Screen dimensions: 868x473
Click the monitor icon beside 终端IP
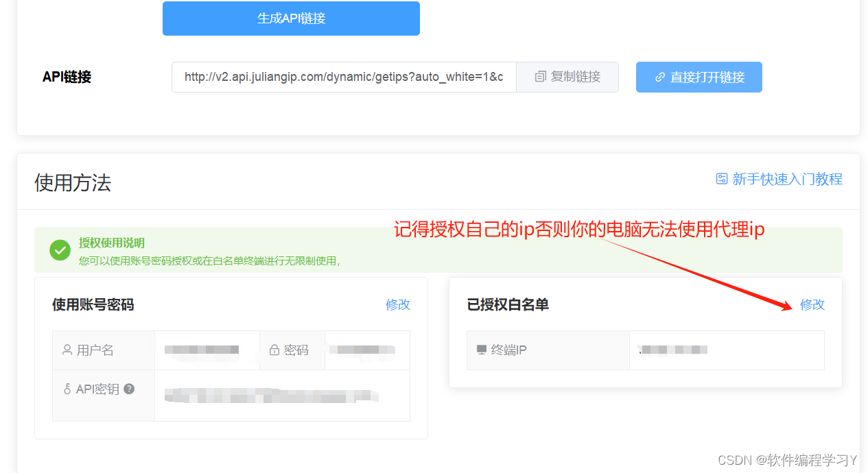pyautogui.click(x=482, y=350)
